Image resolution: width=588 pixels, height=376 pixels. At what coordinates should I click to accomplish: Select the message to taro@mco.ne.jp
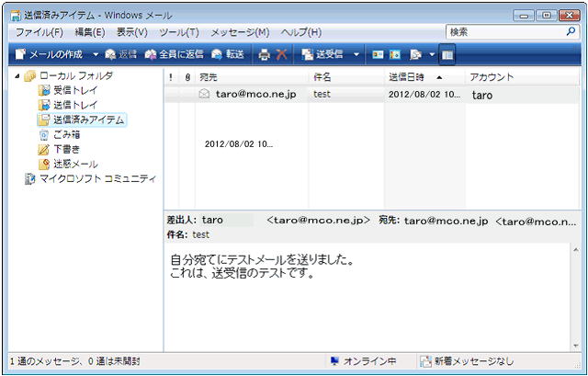click(x=255, y=94)
